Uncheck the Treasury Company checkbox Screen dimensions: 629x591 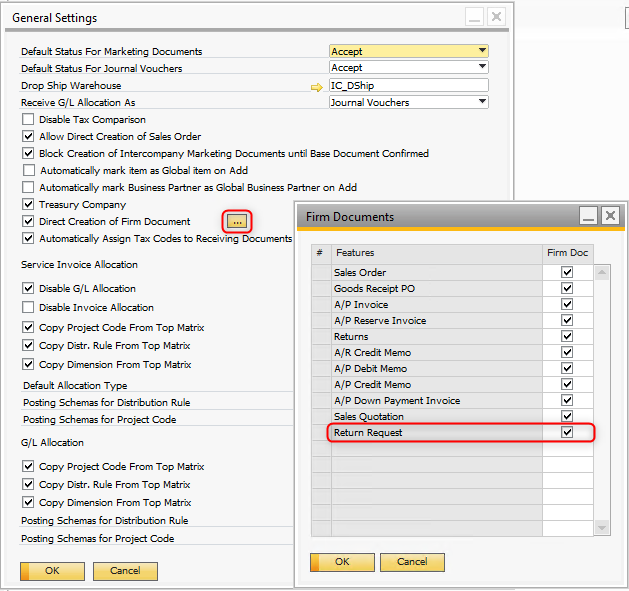pyautogui.click(x=28, y=205)
